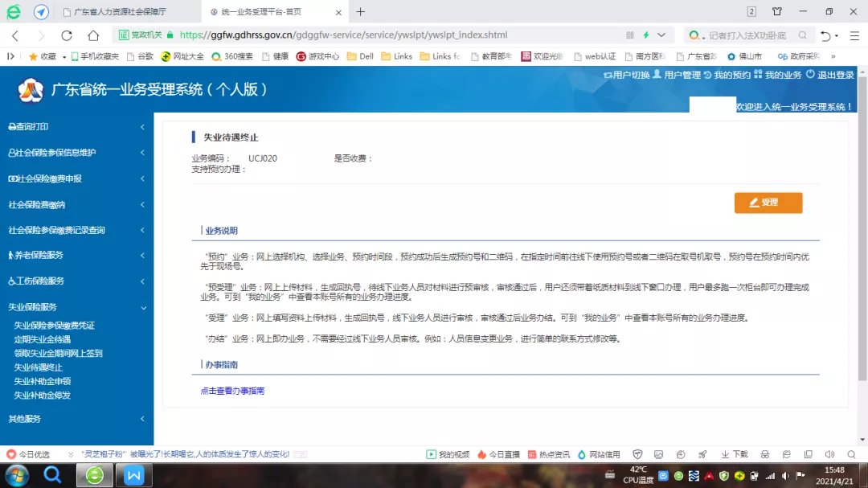The height and width of the screenshot is (488, 868).
Task: Select 领取失业金期间网上签到 item
Action: (58, 354)
